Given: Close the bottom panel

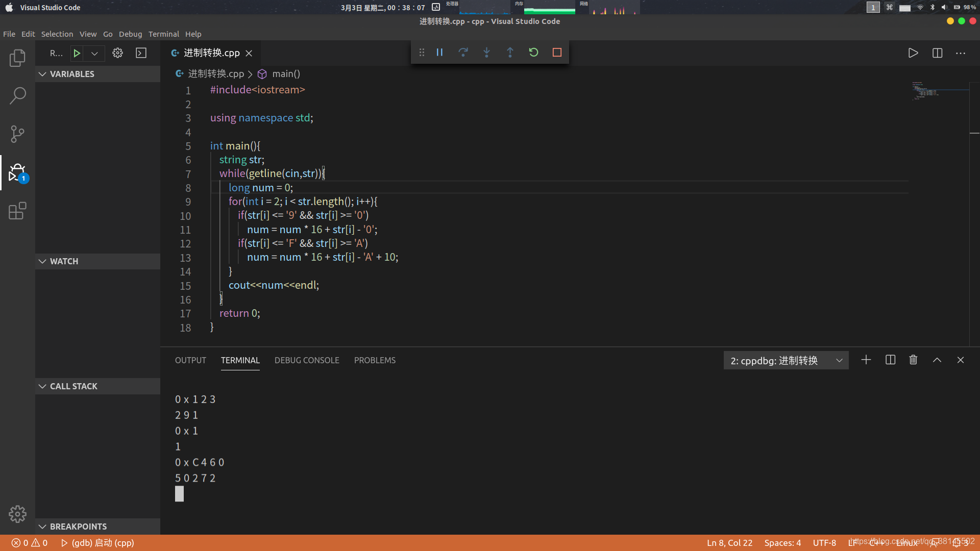Looking at the screenshot, I should point(961,360).
